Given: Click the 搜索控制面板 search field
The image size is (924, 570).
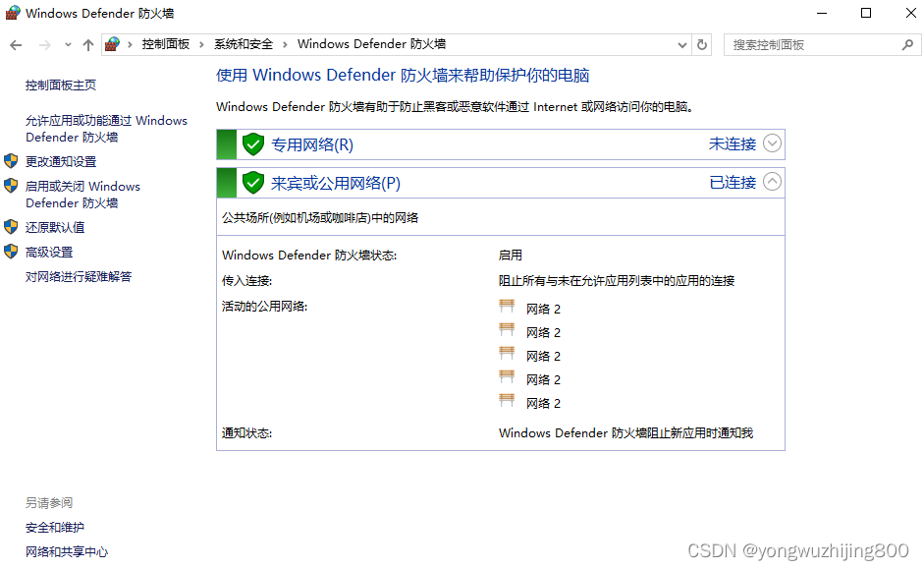Looking at the screenshot, I should coord(810,44).
